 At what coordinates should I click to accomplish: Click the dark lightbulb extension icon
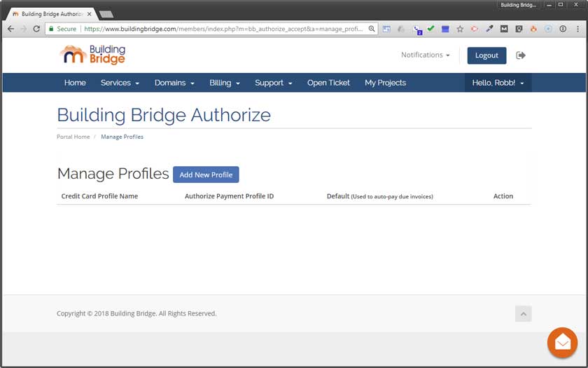519,29
